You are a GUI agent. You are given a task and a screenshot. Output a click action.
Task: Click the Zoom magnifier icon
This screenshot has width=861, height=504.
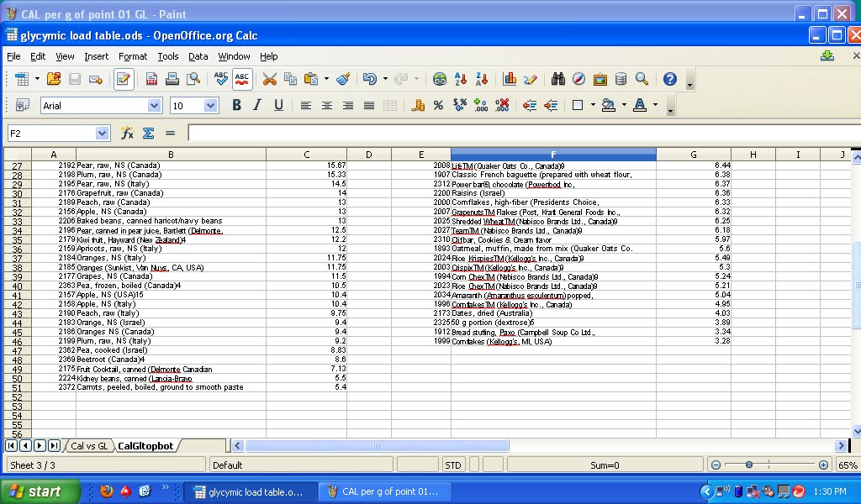click(x=642, y=79)
